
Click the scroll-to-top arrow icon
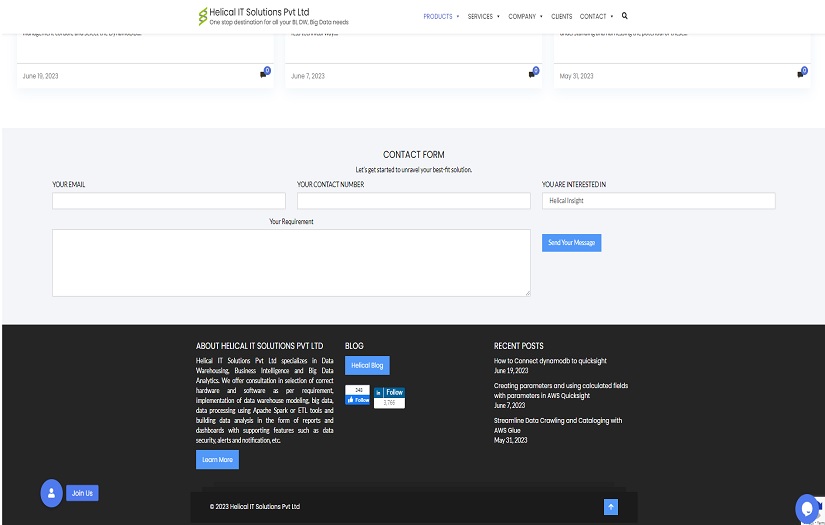point(611,507)
